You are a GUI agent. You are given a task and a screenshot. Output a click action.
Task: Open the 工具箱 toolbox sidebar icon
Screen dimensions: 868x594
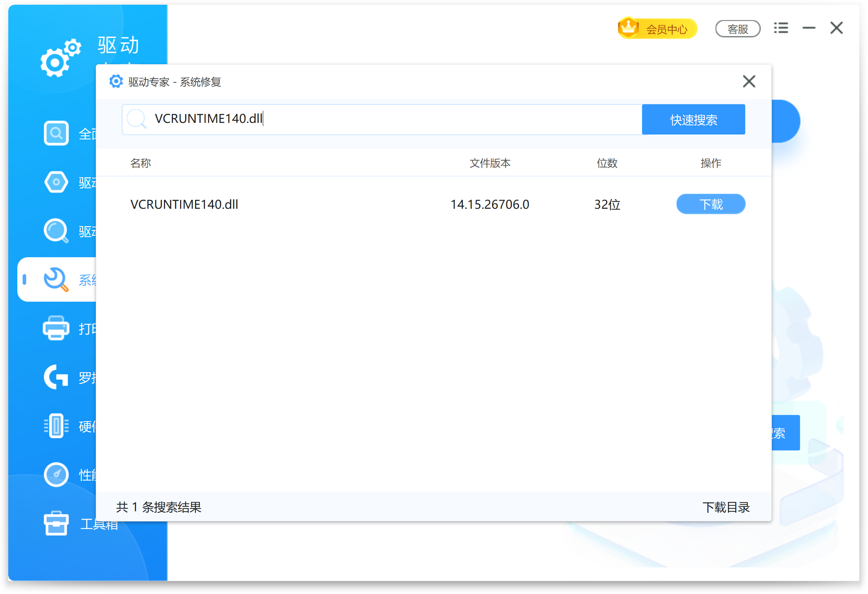click(x=56, y=523)
